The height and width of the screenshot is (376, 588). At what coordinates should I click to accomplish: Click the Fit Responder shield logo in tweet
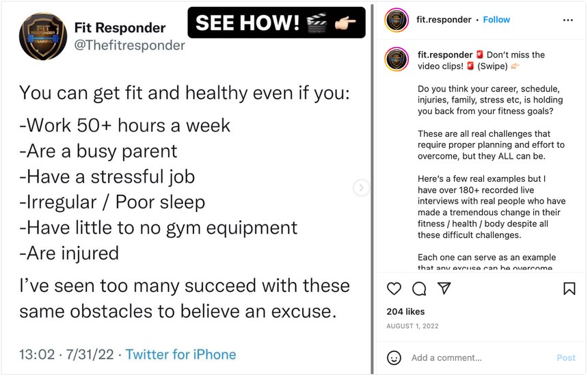(43, 36)
